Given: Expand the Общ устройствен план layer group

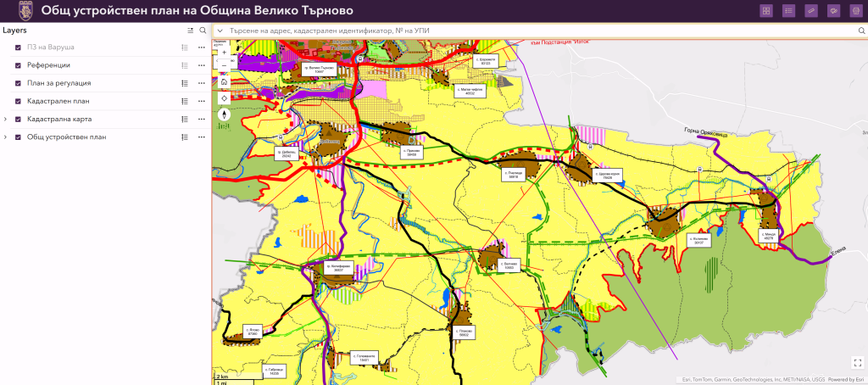Looking at the screenshot, I should point(6,137).
